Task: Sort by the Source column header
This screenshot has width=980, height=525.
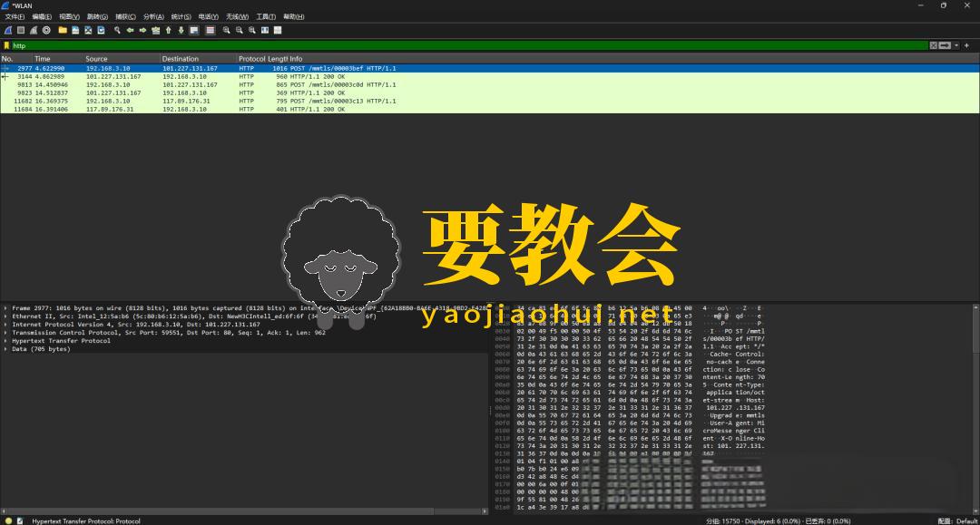Action: click(x=122, y=59)
